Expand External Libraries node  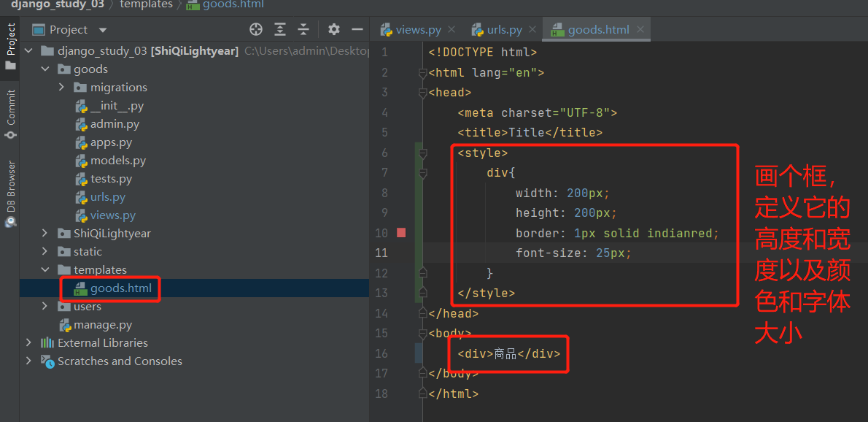click(x=28, y=343)
